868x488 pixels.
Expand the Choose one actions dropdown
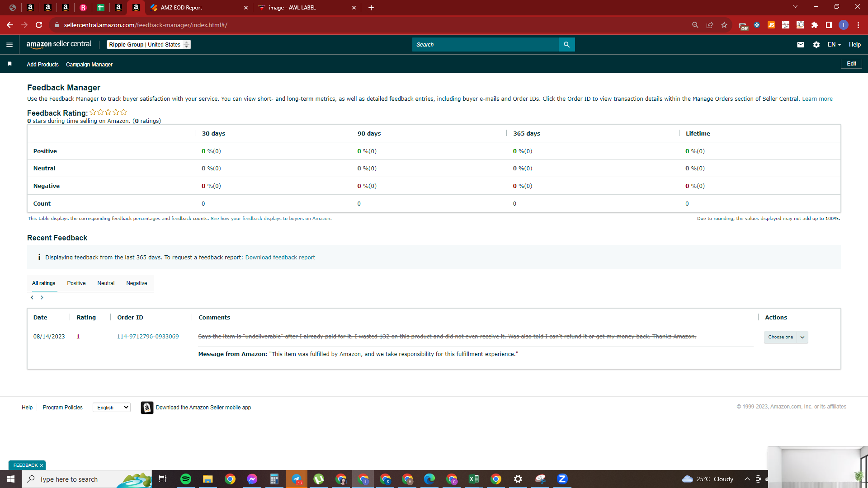click(786, 337)
